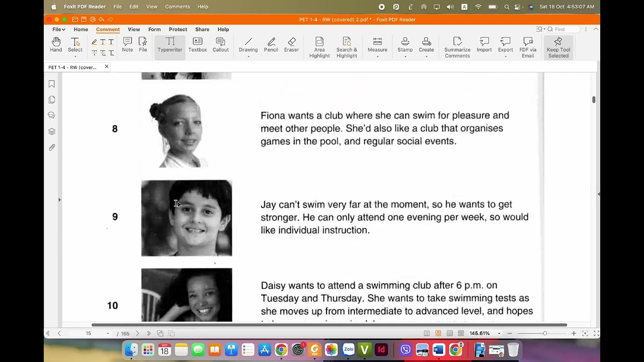Open the Help ribbon tab
Screen dimensions: 644x362
pos(223,29)
